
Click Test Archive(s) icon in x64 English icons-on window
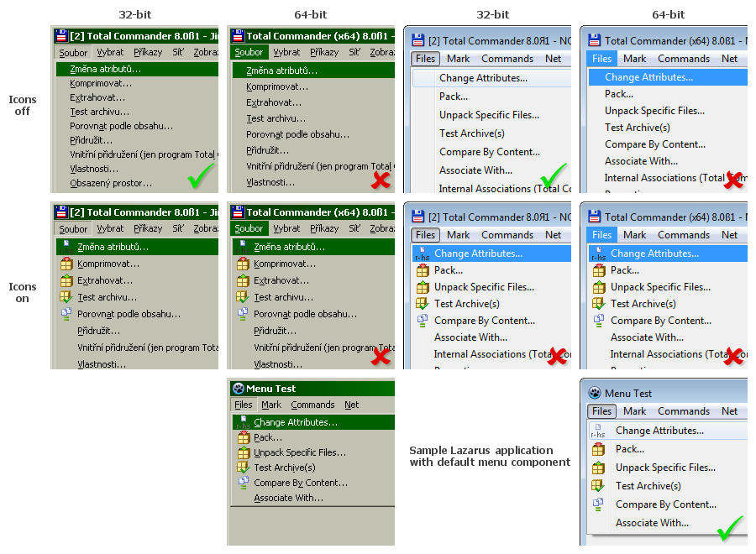click(599, 304)
